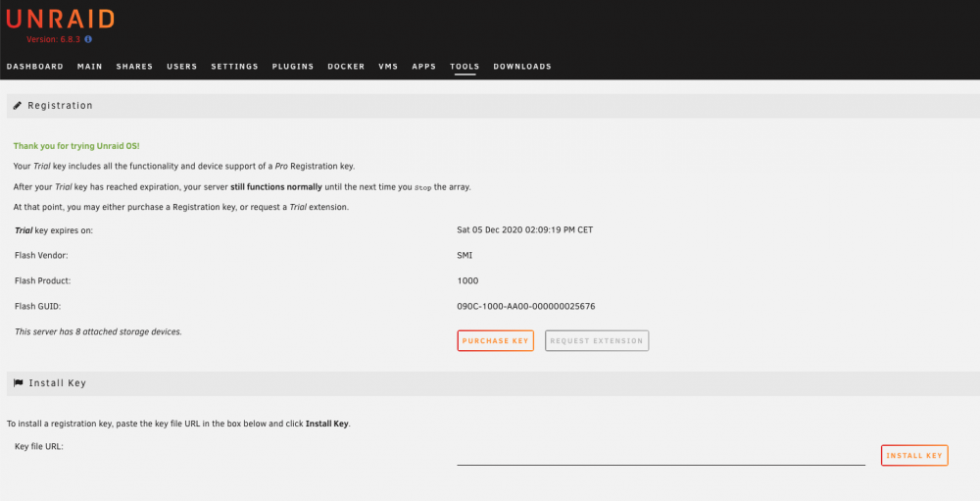Focus the Key file URL field
Screen dimensions: 980x501
pyautogui.click(x=661, y=455)
